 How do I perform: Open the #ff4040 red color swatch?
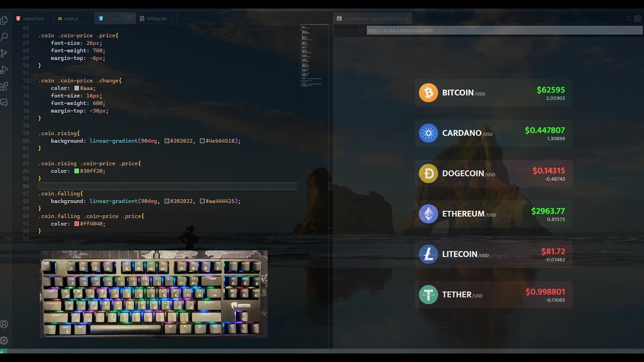(x=76, y=224)
